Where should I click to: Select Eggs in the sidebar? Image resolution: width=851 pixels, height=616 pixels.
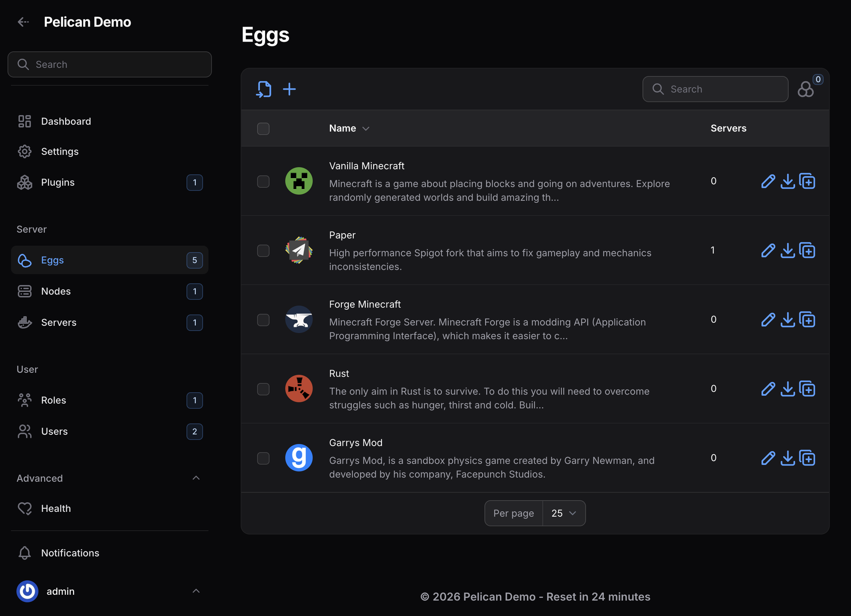[x=109, y=260]
